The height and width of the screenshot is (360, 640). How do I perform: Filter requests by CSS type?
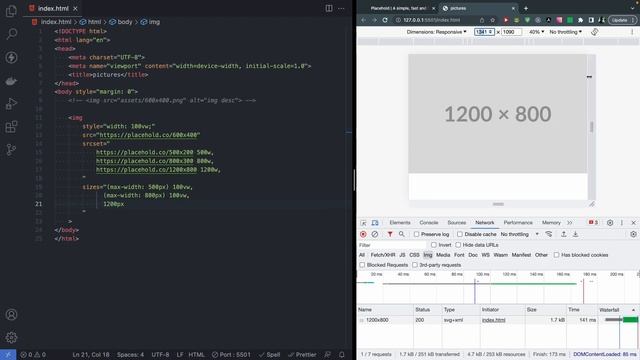tap(414, 255)
